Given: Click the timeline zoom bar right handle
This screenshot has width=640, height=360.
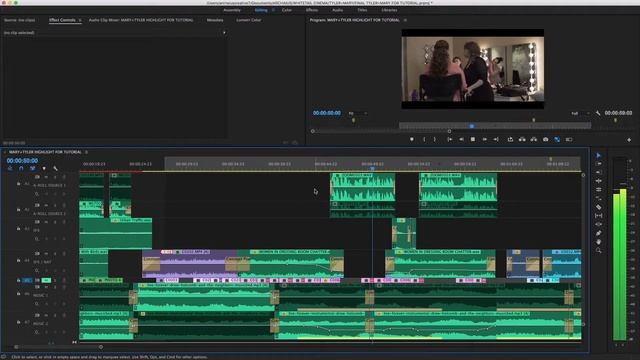Looking at the screenshot, I should (101, 347).
